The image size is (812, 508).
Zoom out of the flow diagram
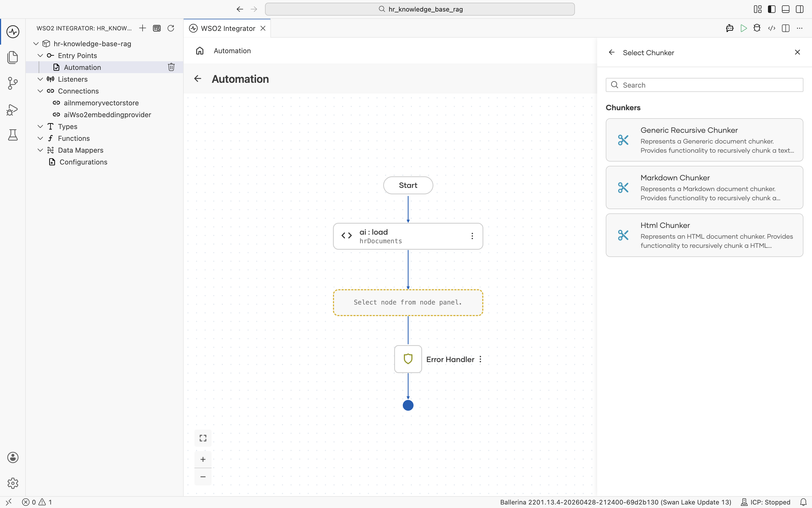(x=203, y=477)
